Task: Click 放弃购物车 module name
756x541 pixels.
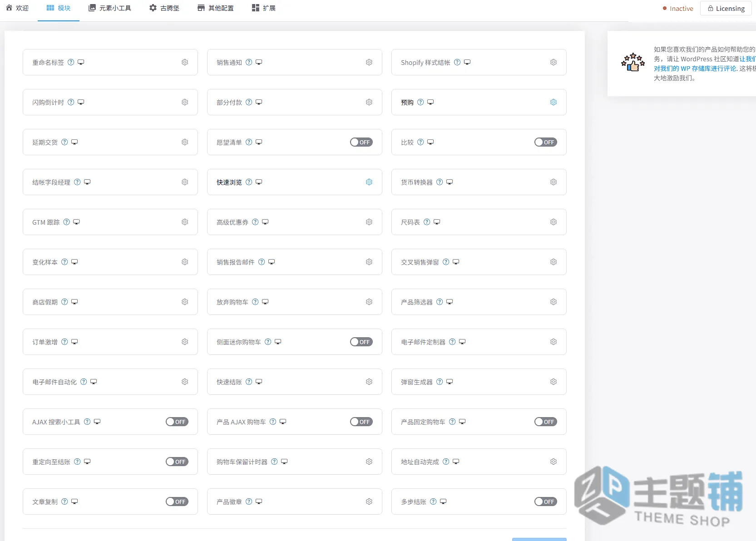Action: (x=232, y=302)
